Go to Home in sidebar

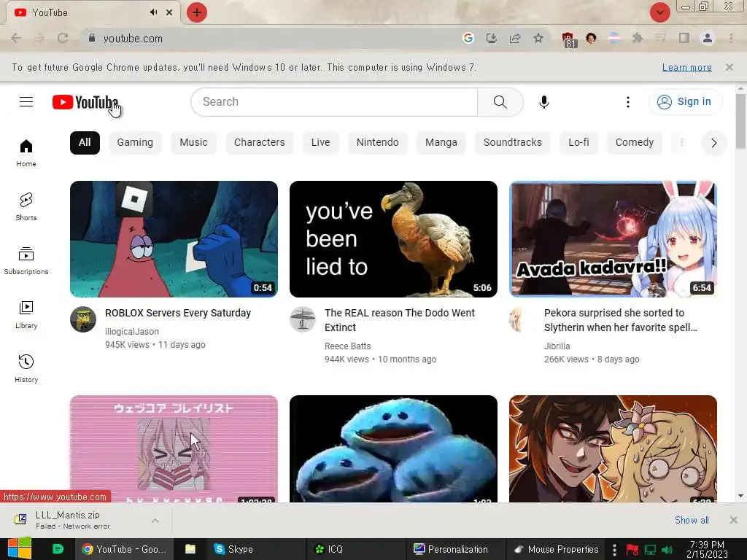point(26,153)
